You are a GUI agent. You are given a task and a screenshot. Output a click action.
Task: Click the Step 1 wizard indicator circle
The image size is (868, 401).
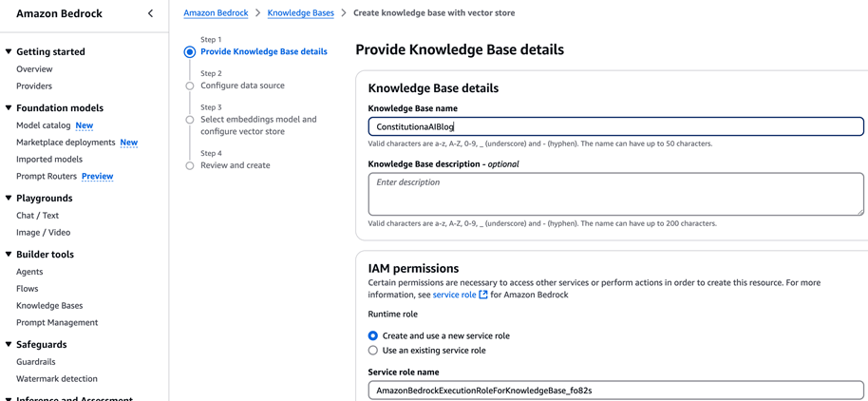(x=190, y=52)
